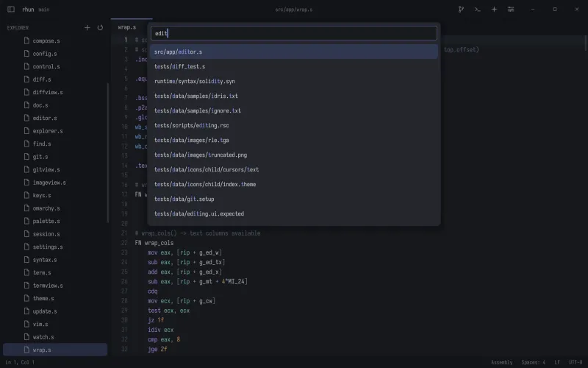The height and width of the screenshot is (368, 588).
Task: Click the file icon next to doc.s
Action: tap(26, 105)
